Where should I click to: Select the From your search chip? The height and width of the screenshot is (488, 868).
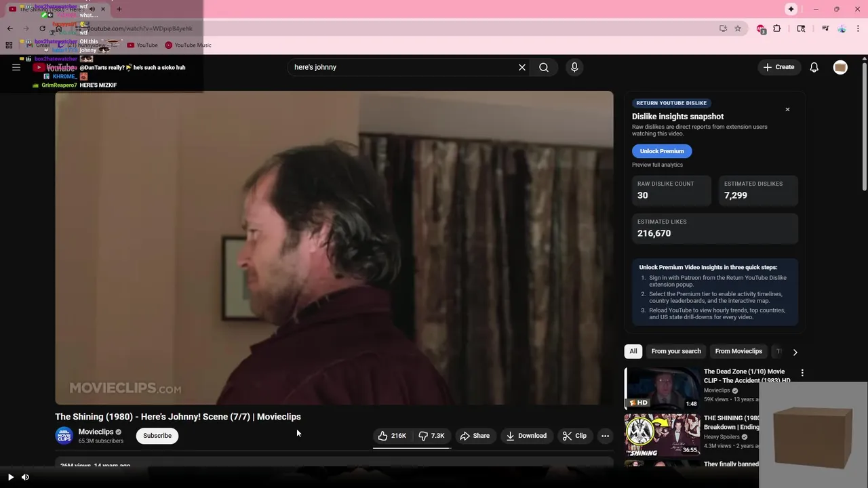point(676,351)
